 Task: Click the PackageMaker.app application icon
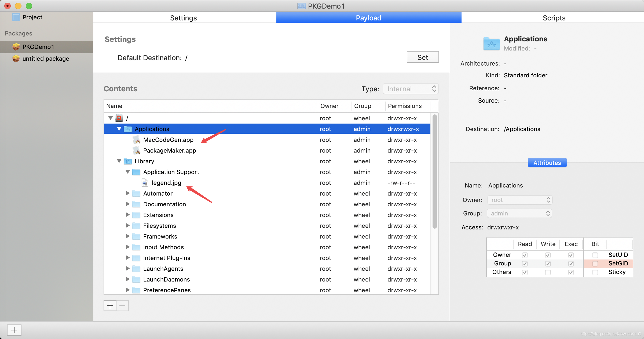(x=137, y=151)
